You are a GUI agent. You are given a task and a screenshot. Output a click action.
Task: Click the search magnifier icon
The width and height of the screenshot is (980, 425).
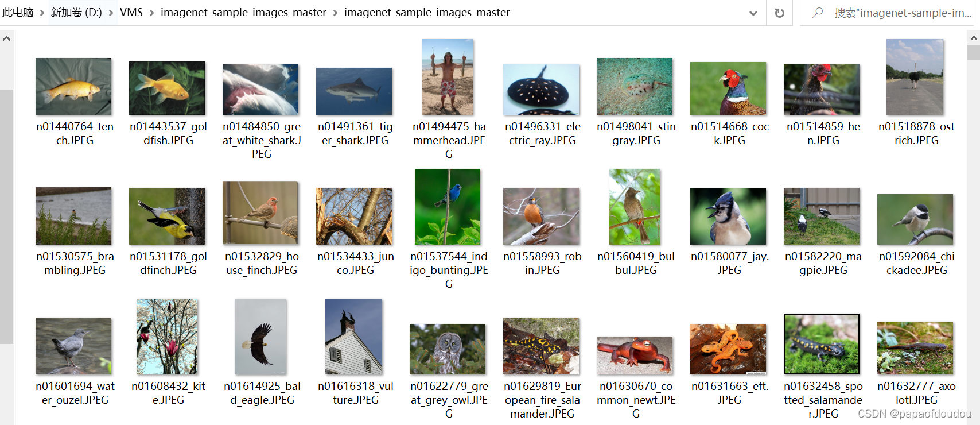click(818, 13)
